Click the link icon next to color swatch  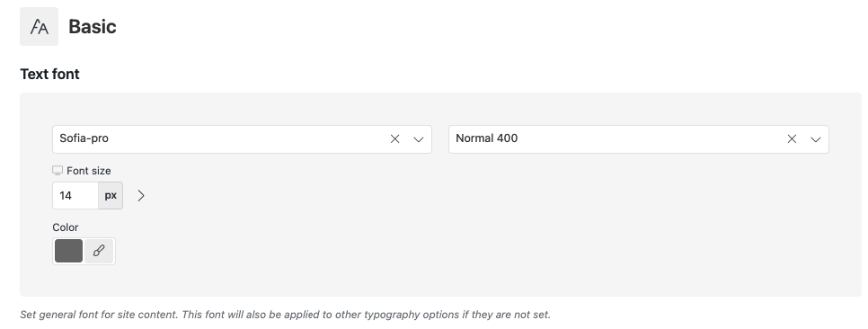pos(99,251)
